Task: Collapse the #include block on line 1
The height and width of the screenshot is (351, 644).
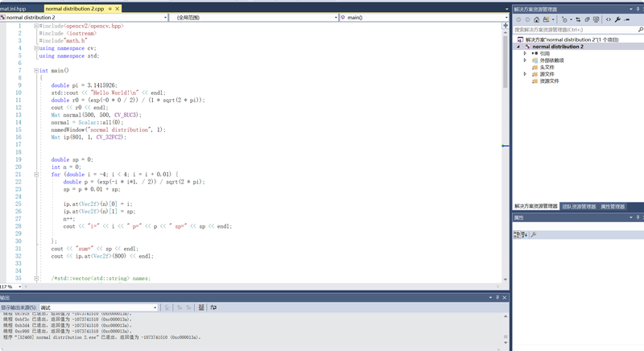Action: coord(36,26)
